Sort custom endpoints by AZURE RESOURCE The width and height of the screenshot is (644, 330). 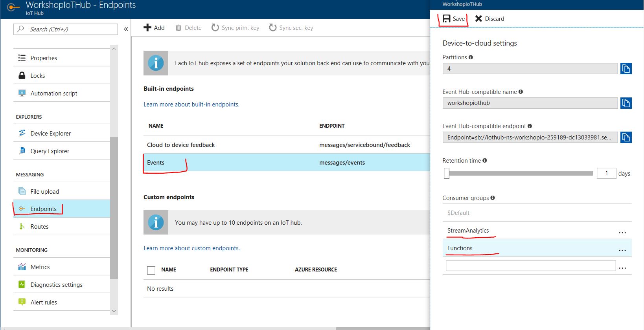point(316,269)
